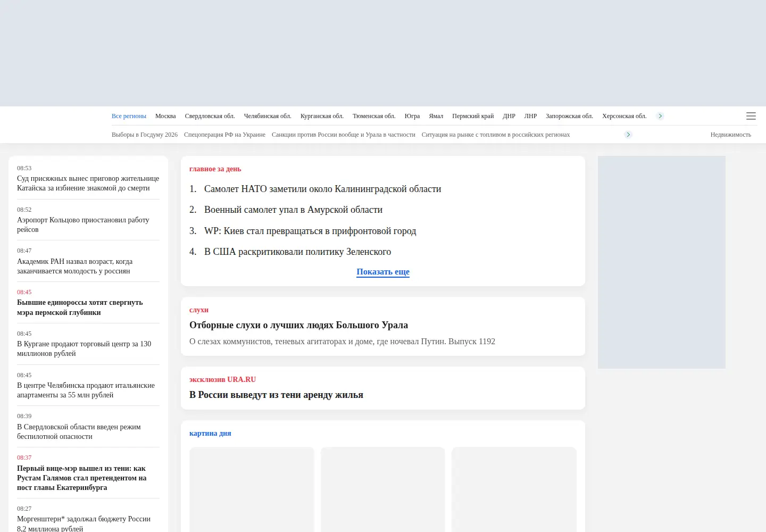This screenshot has height=532, width=766.
Task: Open the Бывшие единороссы Perm mayor story
Action: pos(80,307)
